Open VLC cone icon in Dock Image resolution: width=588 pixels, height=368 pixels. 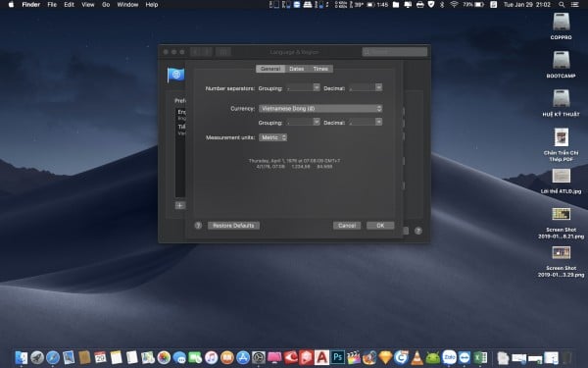pyautogui.click(x=416, y=357)
